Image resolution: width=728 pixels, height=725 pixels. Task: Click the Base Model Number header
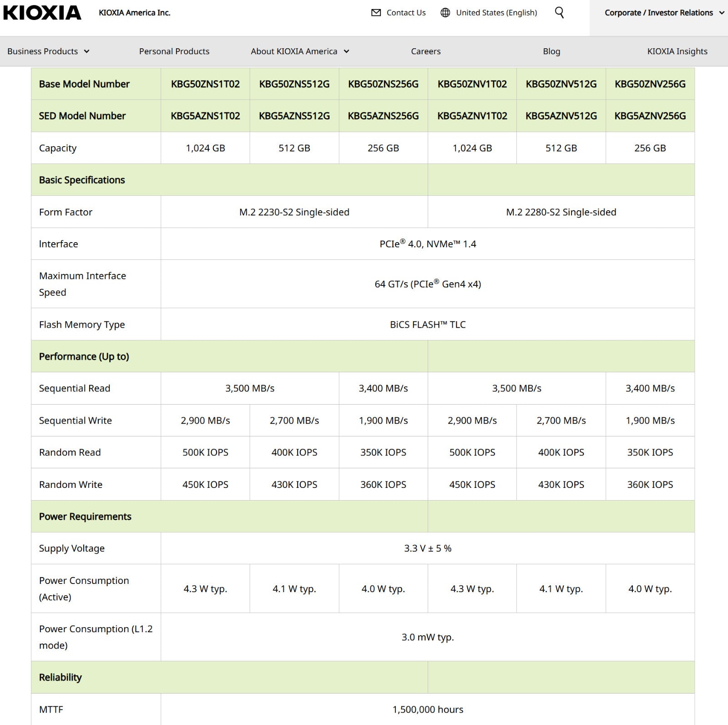(83, 84)
